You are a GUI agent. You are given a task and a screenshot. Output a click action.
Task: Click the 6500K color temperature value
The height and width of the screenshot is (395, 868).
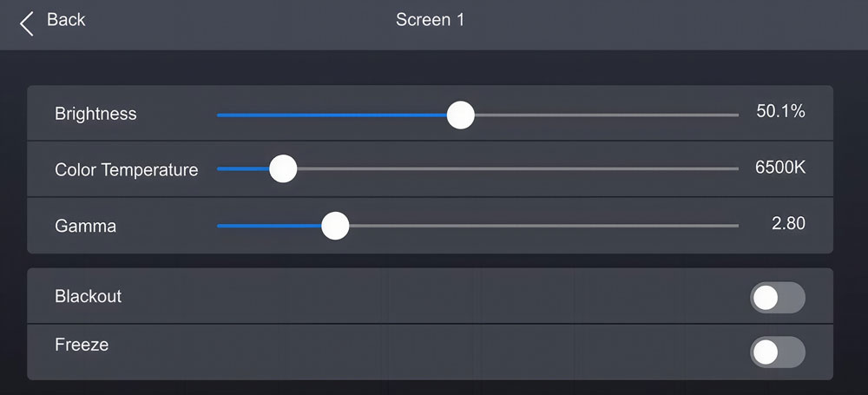pyautogui.click(x=780, y=168)
